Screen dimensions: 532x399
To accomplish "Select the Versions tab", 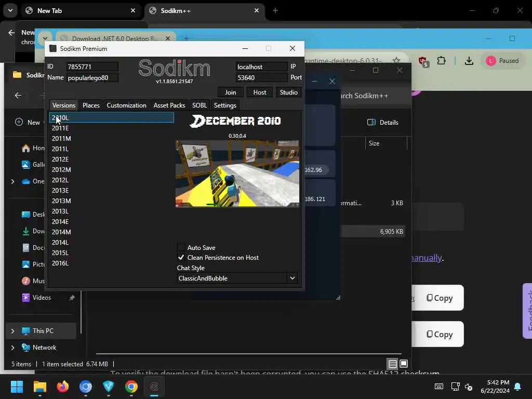I will [64, 105].
